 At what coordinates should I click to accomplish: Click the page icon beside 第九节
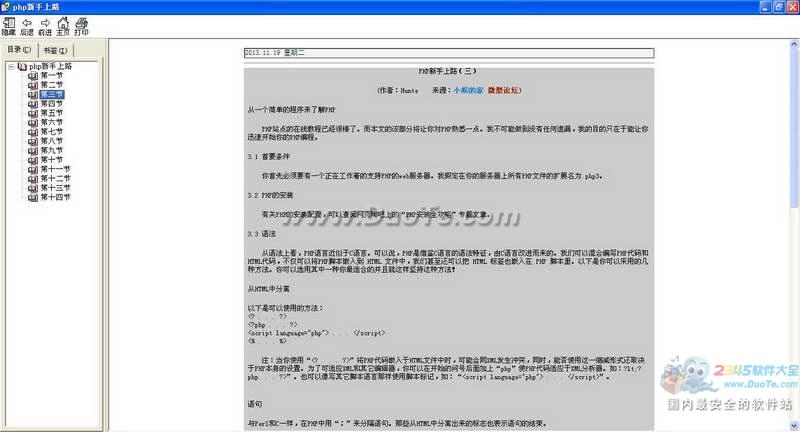click(x=33, y=151)
